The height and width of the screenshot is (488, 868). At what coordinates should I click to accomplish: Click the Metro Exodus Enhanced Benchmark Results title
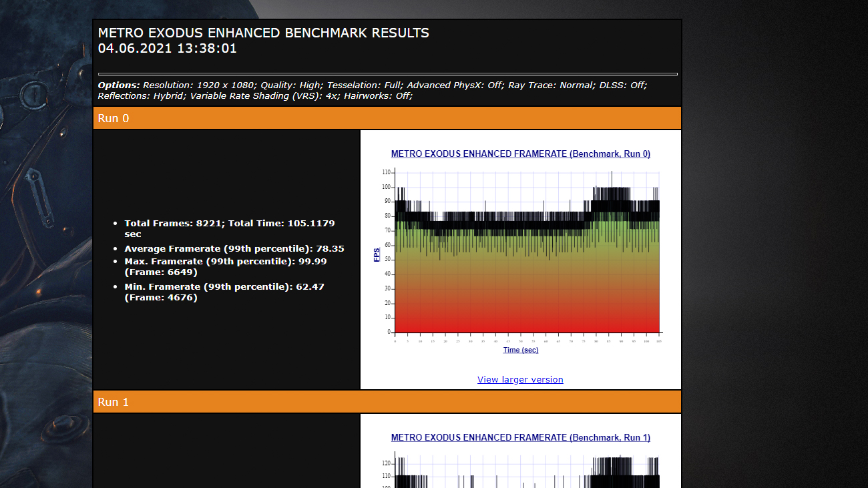click(264, 33)
